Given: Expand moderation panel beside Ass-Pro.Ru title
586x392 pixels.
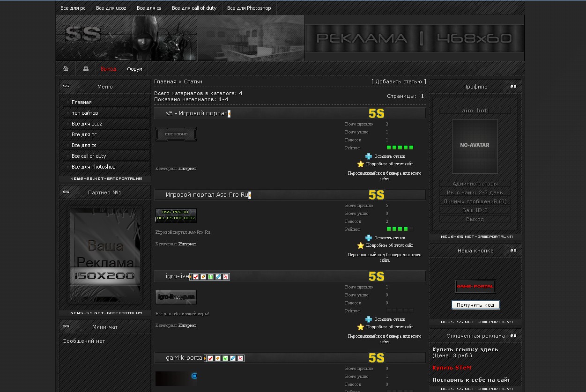Looking at the screenshot, I should point(250,195).
